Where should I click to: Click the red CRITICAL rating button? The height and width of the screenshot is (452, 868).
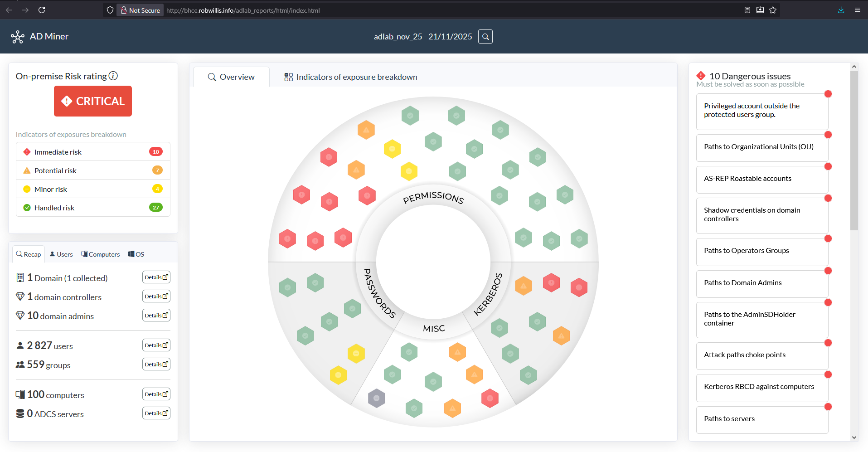coord(93,101)
